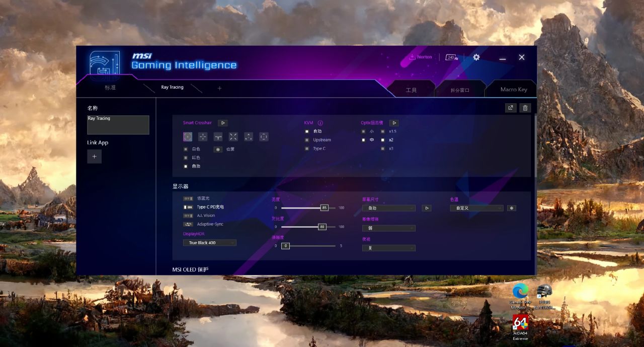Open image enhancement (弱) dropdown

tap(389, 228)
